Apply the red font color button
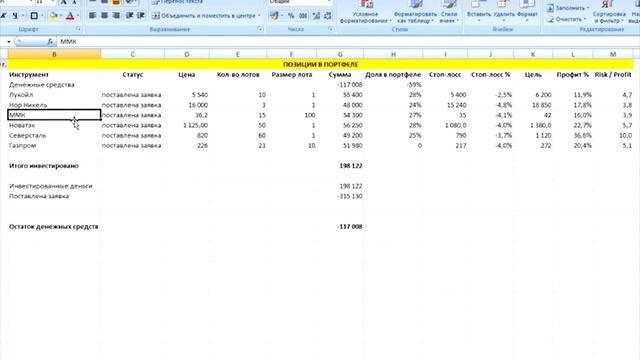 point(70,16)
